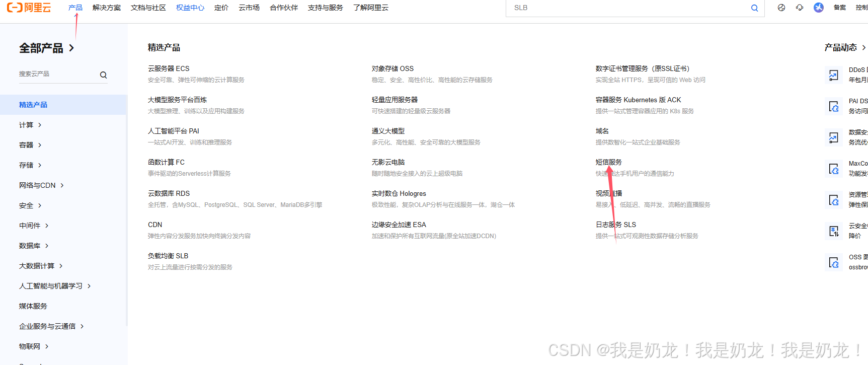Open the 实时数仓 Hologres product link
Screen dimensions: 868x365
coord(399,193)
